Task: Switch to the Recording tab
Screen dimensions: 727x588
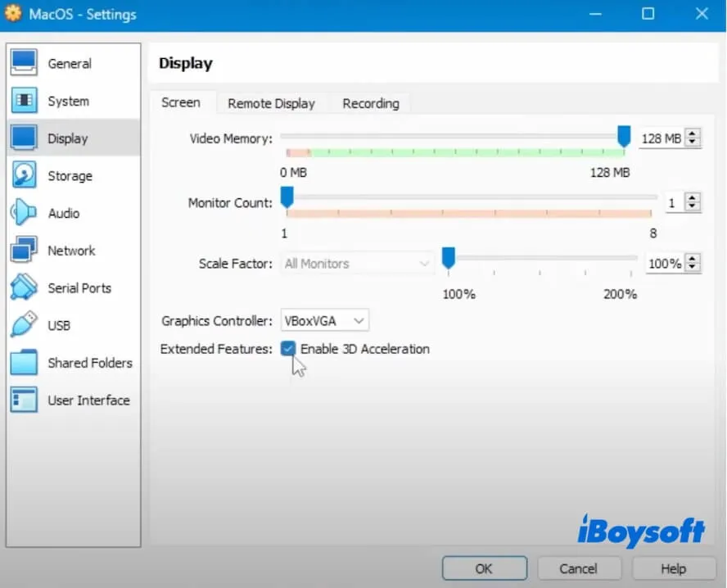Action: click(x=370, y=103)
